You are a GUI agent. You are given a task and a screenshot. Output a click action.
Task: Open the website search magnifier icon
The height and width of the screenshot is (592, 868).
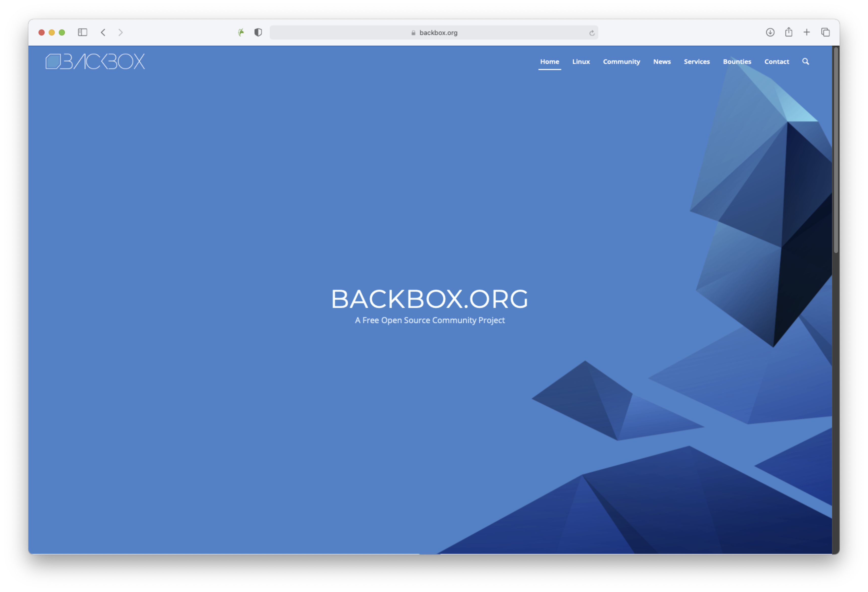pyautogui.click(x=805, y=62)
